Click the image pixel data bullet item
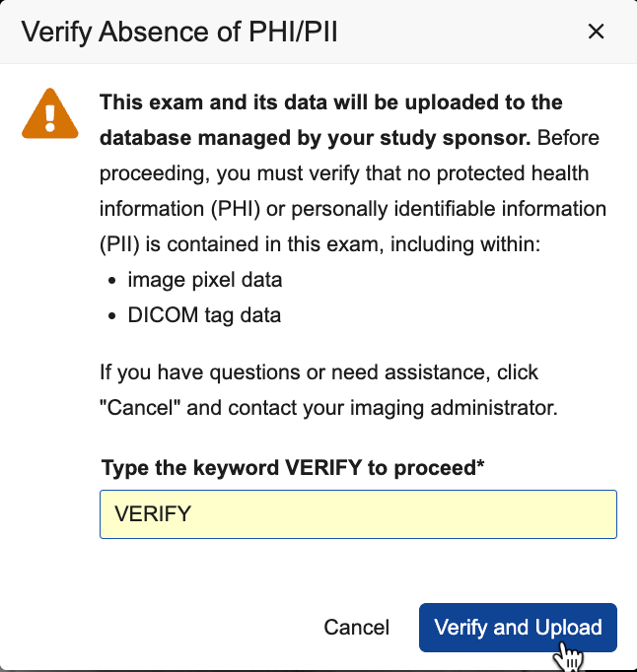The image size is (637, 672). point(205,280)
